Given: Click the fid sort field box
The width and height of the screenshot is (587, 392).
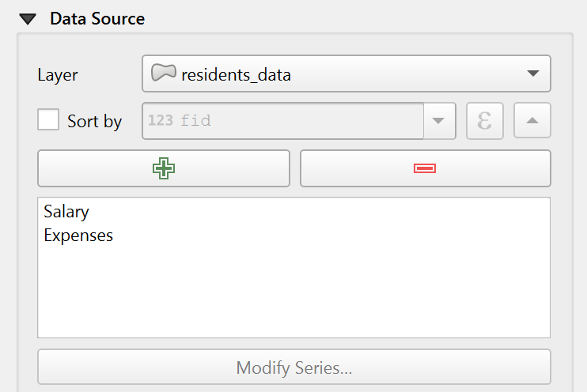Looking at the screenshot, I should point(282,121).
